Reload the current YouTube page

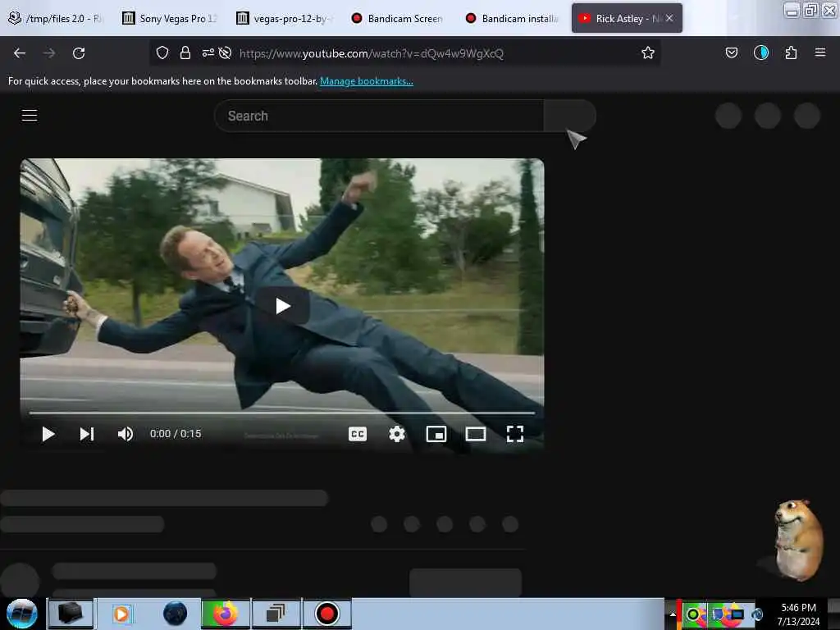tap(79, 53)
